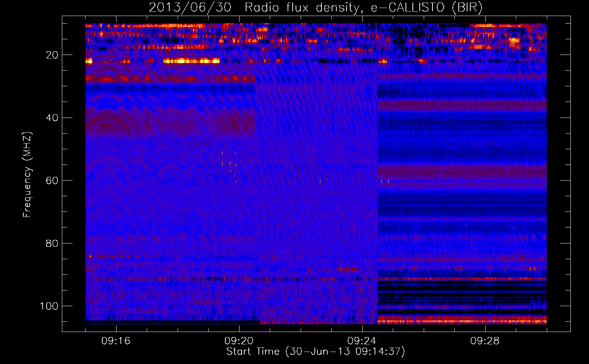Click the plot title '2013/06/30 Radio flux density'
This screenshot has width=589, height=364.
(316, 8)
